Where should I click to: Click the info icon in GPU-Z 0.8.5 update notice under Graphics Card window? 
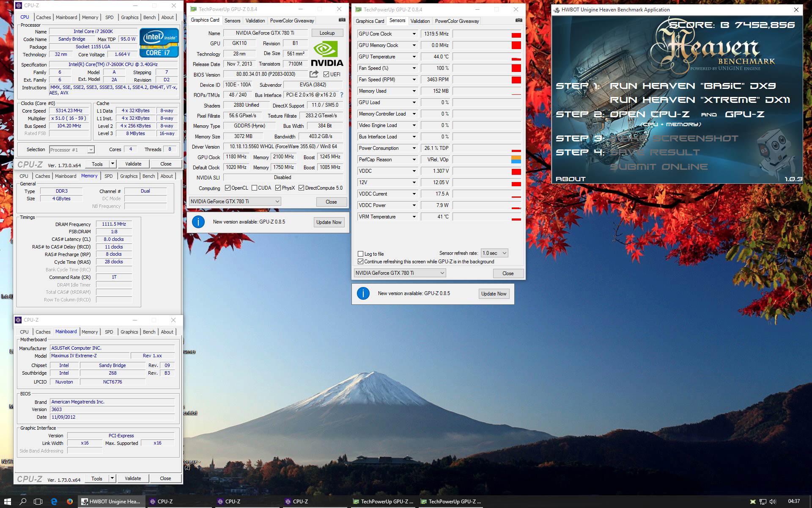click(x=198, y=222)
